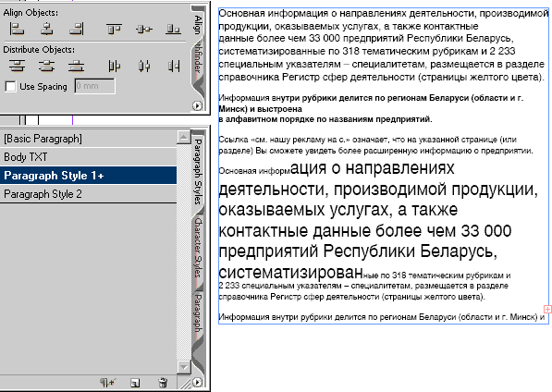Click styles list scroll down arrow
The image size is (552, 392).
click(x=183, y=367)
